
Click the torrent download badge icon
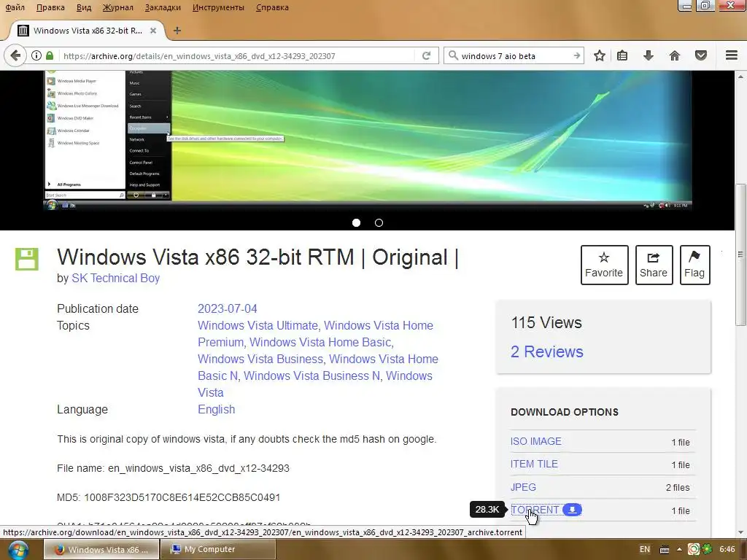point(572,510)
